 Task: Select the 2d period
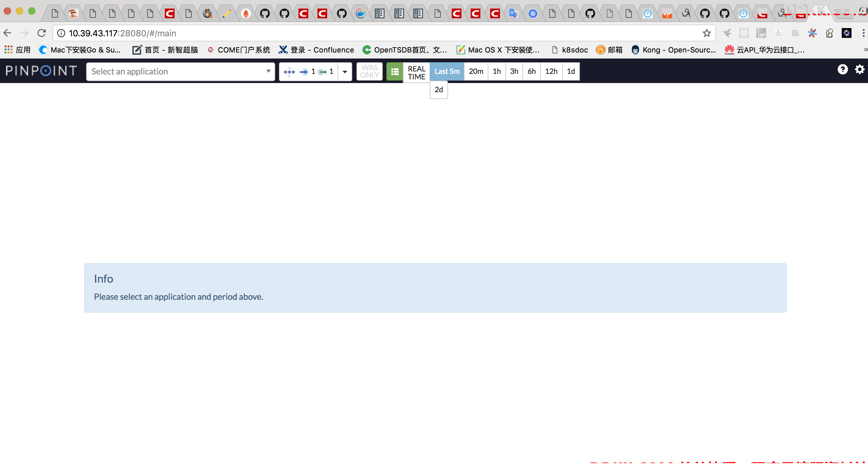pyautogui.click(x=439, y=90)
